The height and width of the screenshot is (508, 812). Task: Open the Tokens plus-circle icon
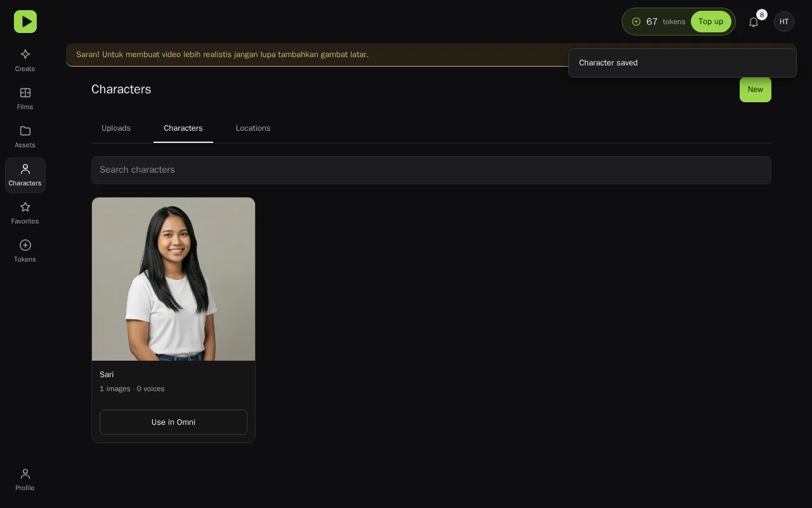[x=25, y=245]
